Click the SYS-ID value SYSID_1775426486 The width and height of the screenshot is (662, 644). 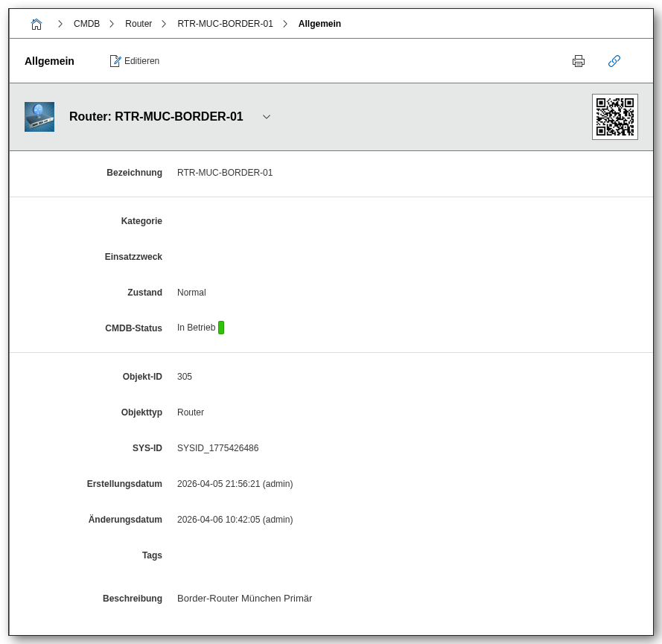click(x=217, y=448)
